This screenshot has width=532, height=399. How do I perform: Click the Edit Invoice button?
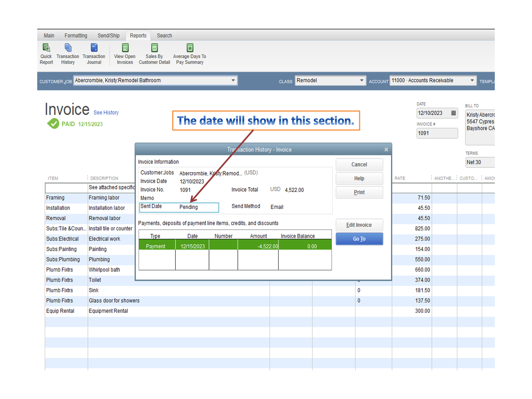359,225
